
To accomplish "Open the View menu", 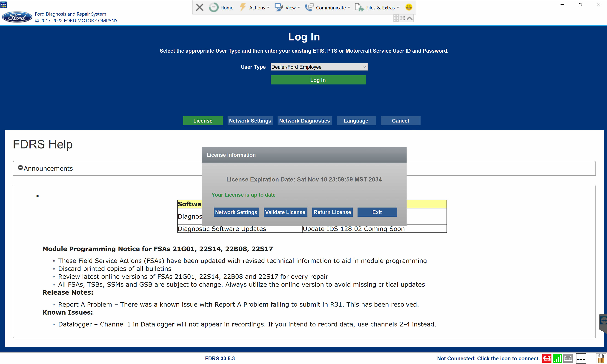I will tap(290, 8).
